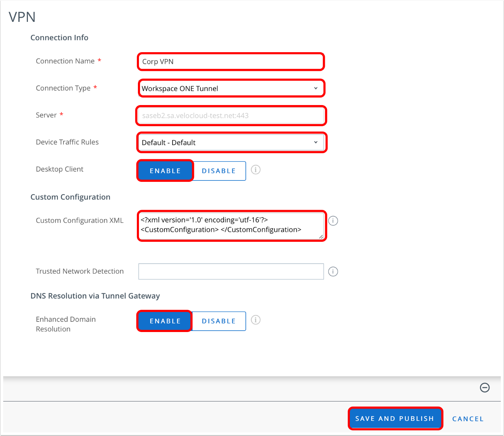Show the Trusted Network Detection info icon
The image size is (504, 436).
pyautogui.click(x=333, y=271)
